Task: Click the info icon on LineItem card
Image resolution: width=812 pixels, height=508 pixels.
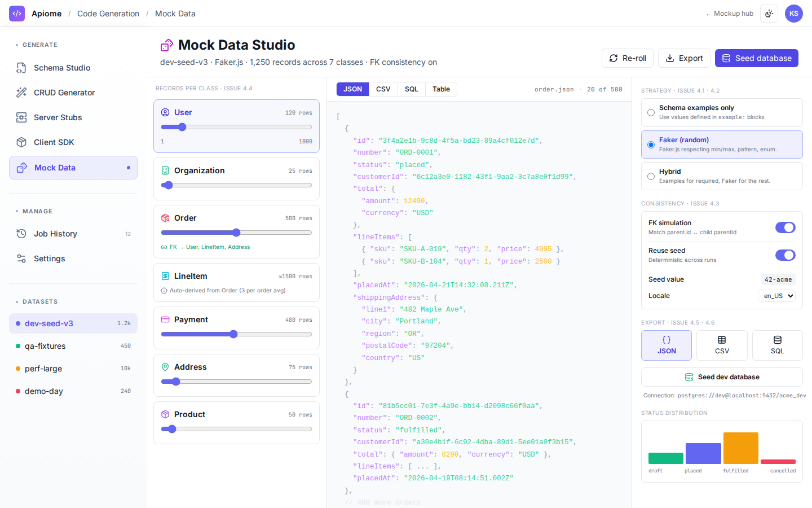Action: click(164, 291)
